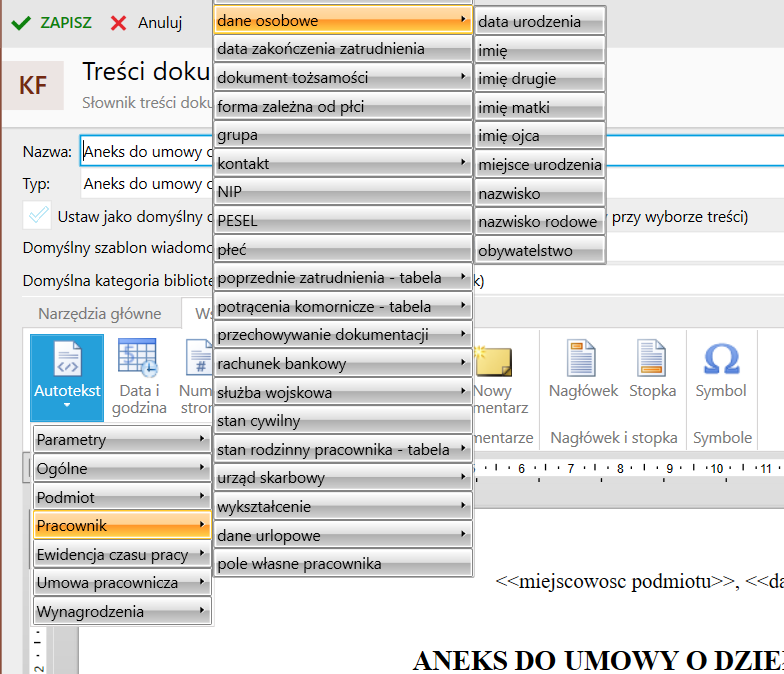Insert the imię ojca field
Image resolution: width=784 pixels, height=674 pixels.
(x=540, y=136)
